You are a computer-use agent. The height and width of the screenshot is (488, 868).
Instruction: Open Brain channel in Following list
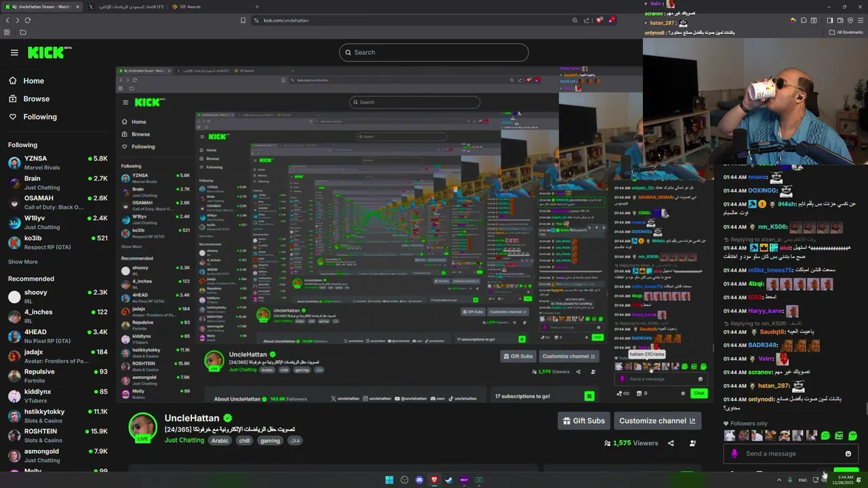pos(58,183)
